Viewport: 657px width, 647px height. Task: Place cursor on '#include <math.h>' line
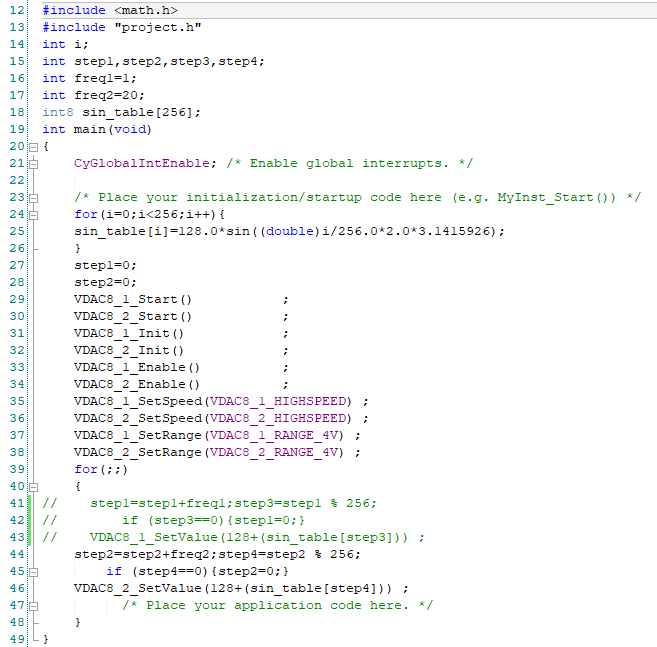click(110, 10)
